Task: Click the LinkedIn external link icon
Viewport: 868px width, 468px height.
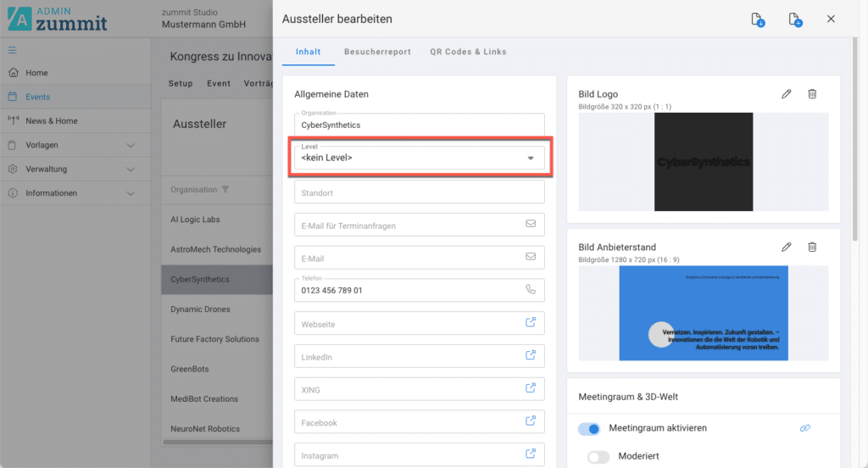Action: [531, 356]
